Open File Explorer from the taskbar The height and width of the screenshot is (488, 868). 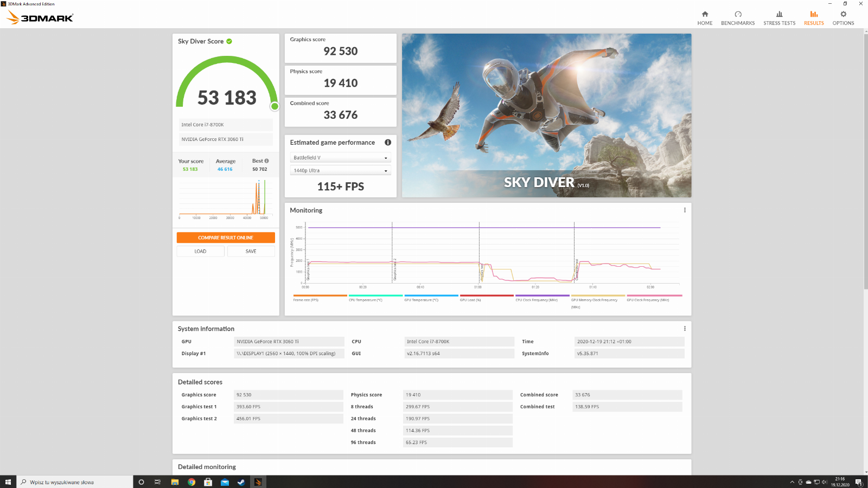click(175, 482)
